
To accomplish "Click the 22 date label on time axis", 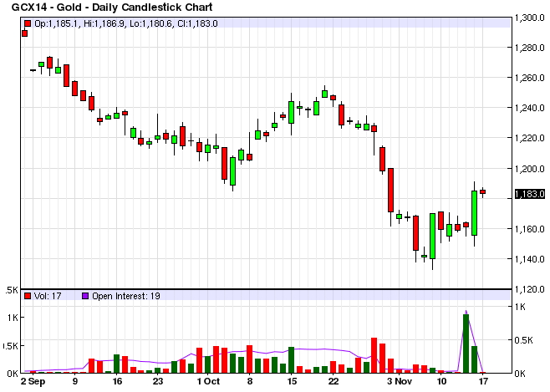I will tap(334, 381).
